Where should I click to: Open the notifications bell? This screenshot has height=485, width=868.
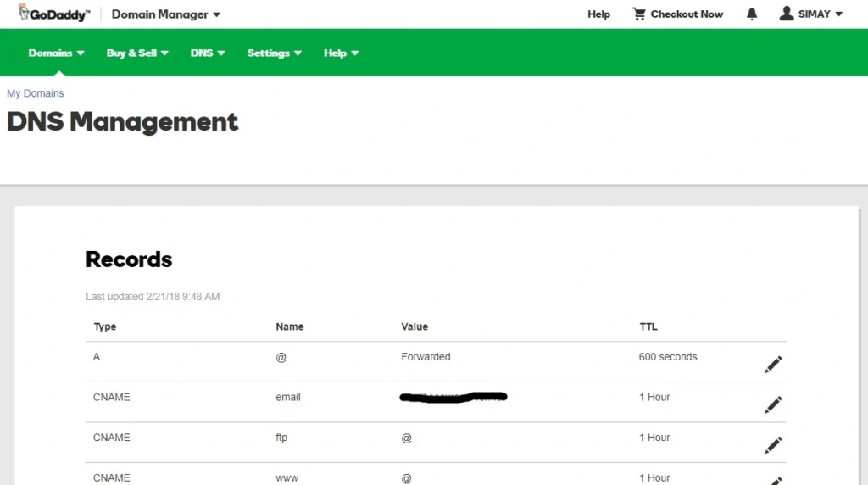click(x=751, y=14)
